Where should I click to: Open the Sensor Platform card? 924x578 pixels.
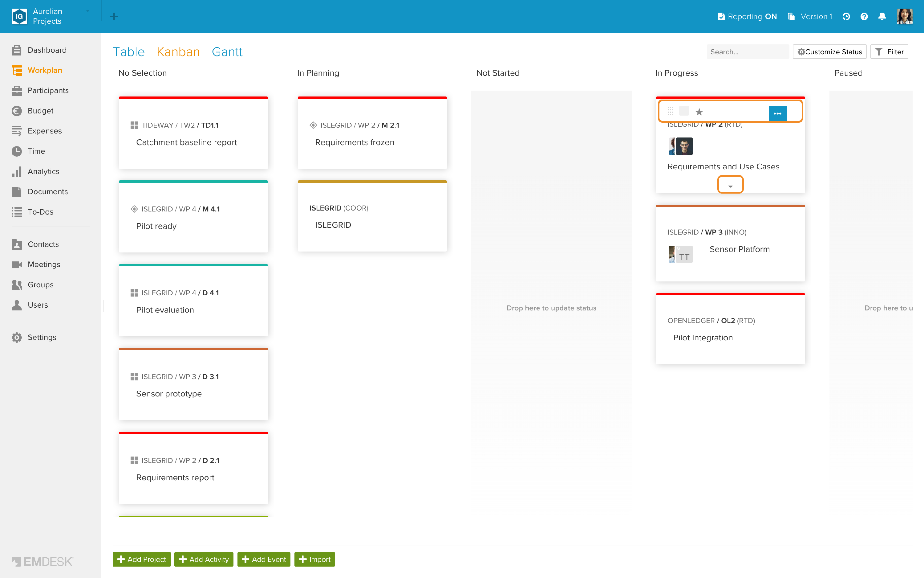tap(730, 244)
